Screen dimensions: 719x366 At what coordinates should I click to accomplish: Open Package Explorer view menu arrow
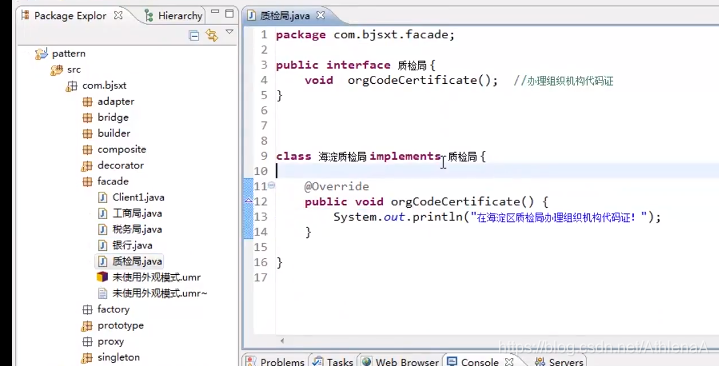229,32
